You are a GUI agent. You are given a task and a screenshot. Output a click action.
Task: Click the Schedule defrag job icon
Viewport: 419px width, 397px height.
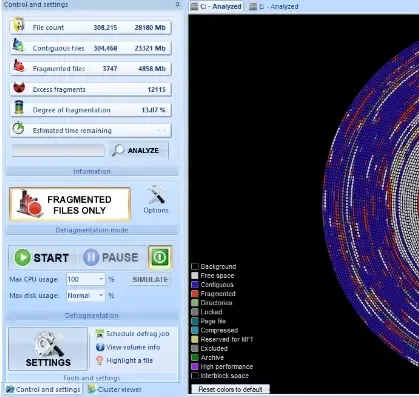100,333
